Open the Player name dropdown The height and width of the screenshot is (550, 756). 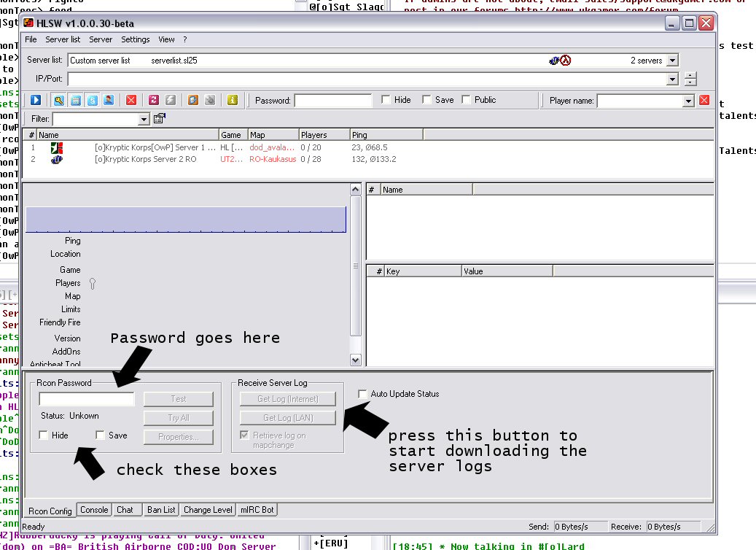click(x=688, y=101)
